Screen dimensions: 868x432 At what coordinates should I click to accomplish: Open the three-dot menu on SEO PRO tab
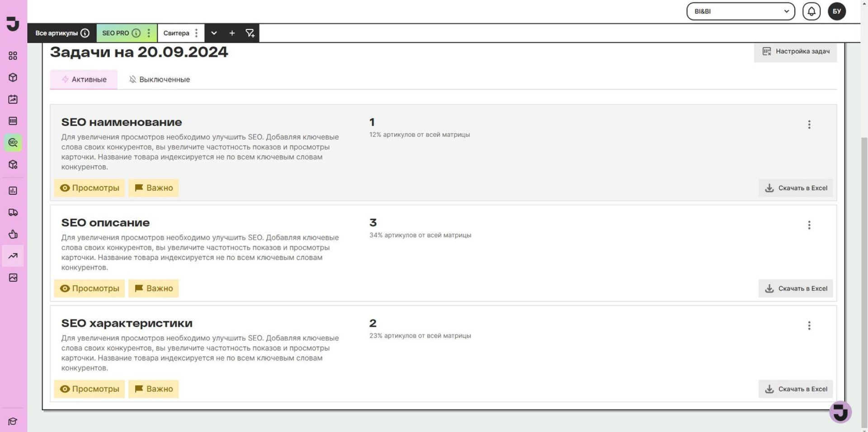click(149, 33)
